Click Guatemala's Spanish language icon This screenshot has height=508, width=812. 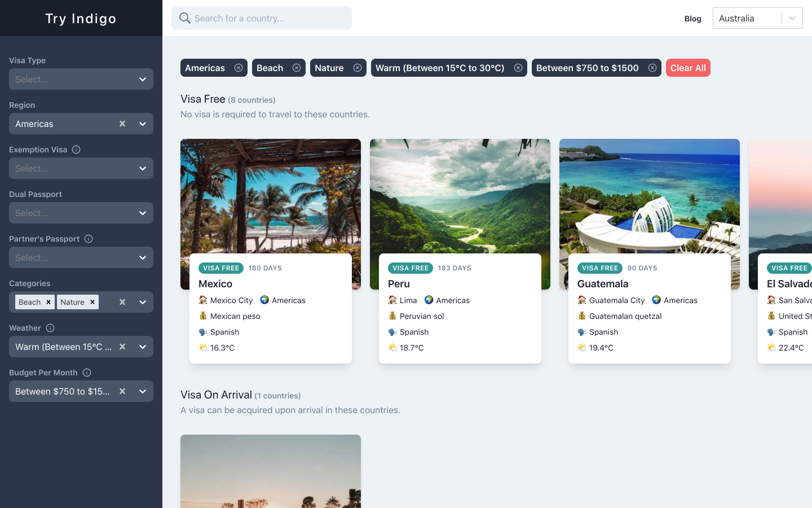click(x=582, y=331)
